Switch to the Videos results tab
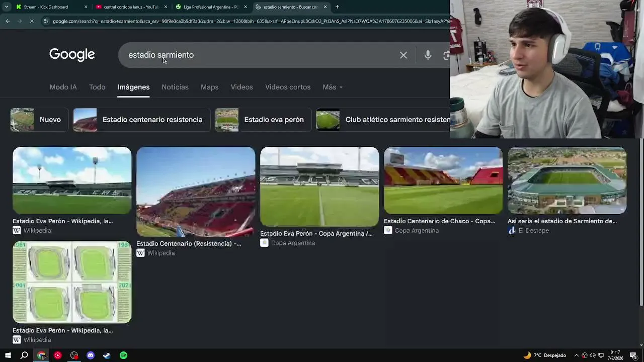Screen dimensions: 644x362 coord(242,87)
